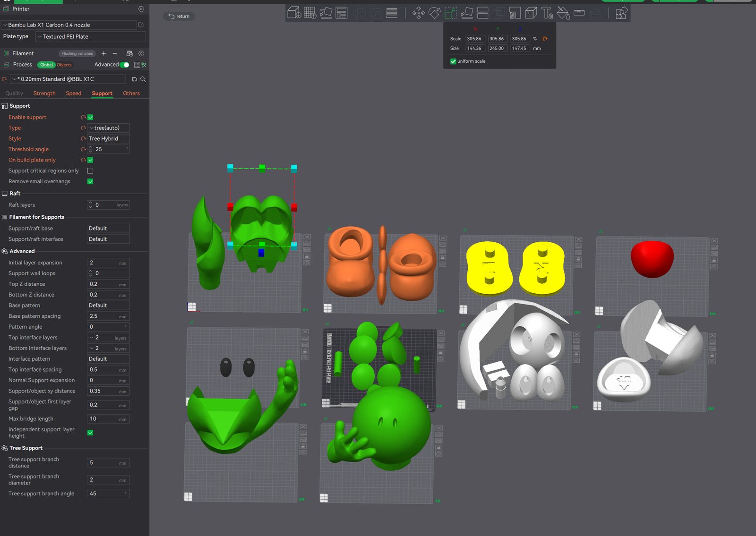
Task: Click the return button
Action: (179, 17)
